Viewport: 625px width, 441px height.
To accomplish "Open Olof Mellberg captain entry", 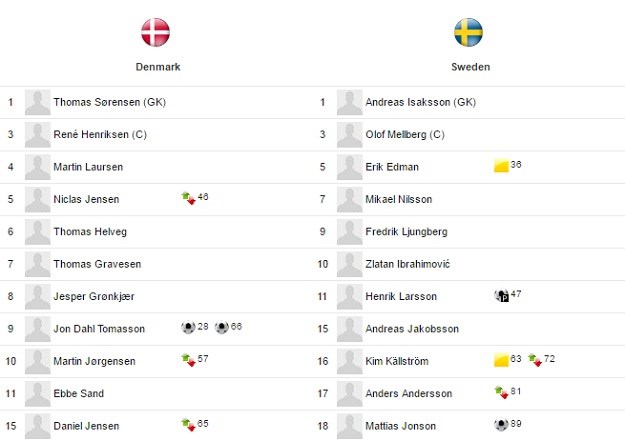I will 405,134.
